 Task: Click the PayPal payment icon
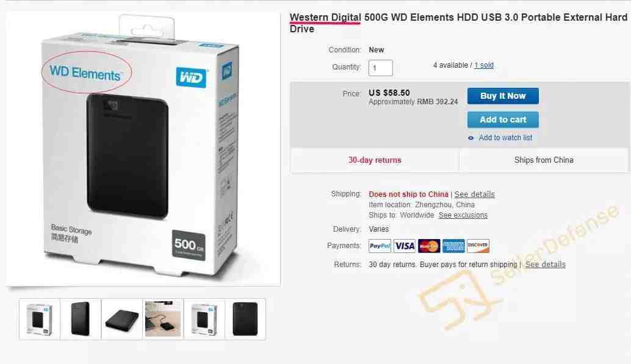click(380, 246)
